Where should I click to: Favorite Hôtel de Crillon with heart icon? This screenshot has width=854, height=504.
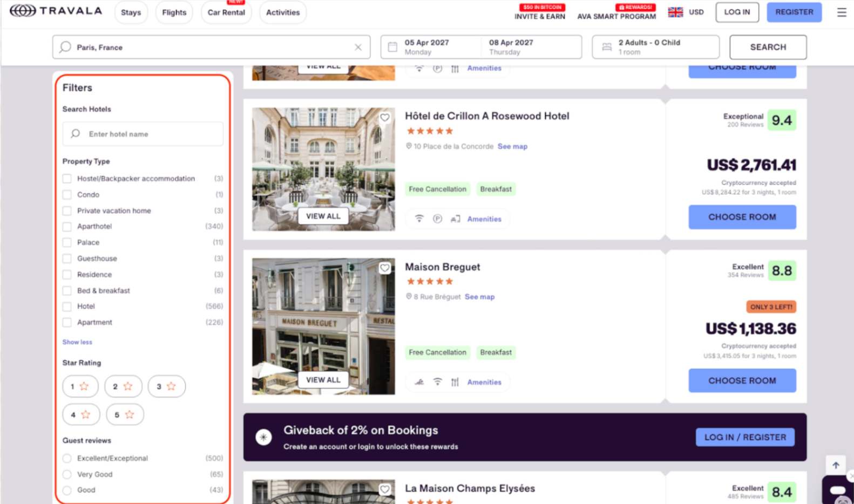click(384, 117)
